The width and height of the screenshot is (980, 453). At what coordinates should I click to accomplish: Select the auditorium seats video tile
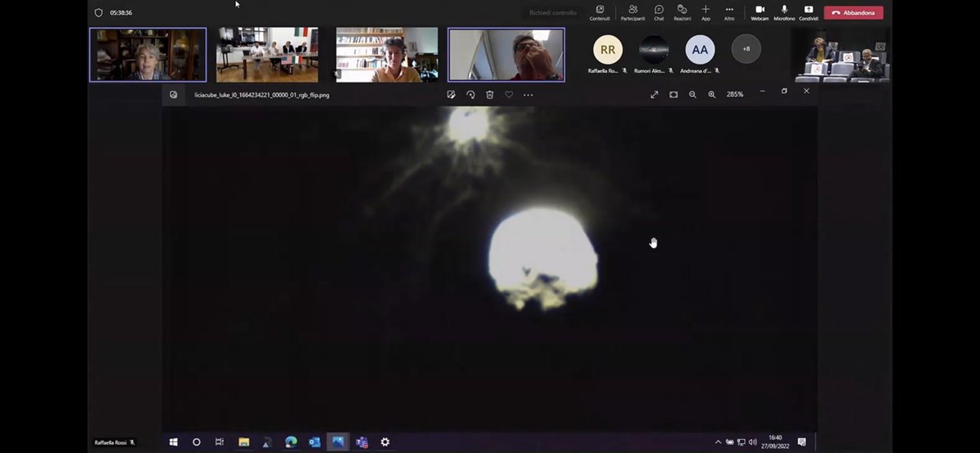(x=841, y=56)
